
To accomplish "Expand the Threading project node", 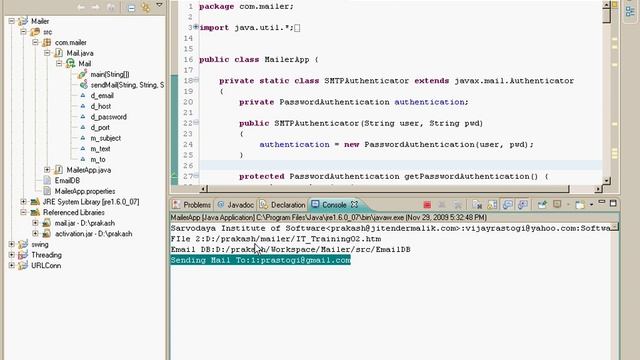I will (x=11, y=254).
